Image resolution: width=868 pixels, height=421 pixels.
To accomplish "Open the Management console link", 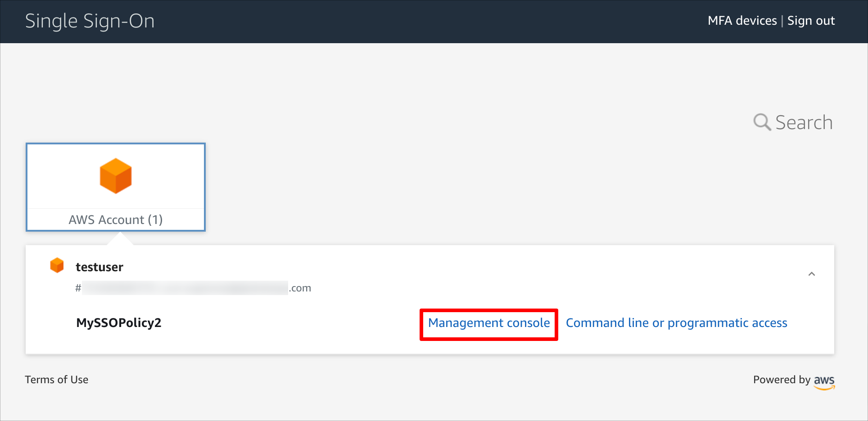I will (489, 323).
